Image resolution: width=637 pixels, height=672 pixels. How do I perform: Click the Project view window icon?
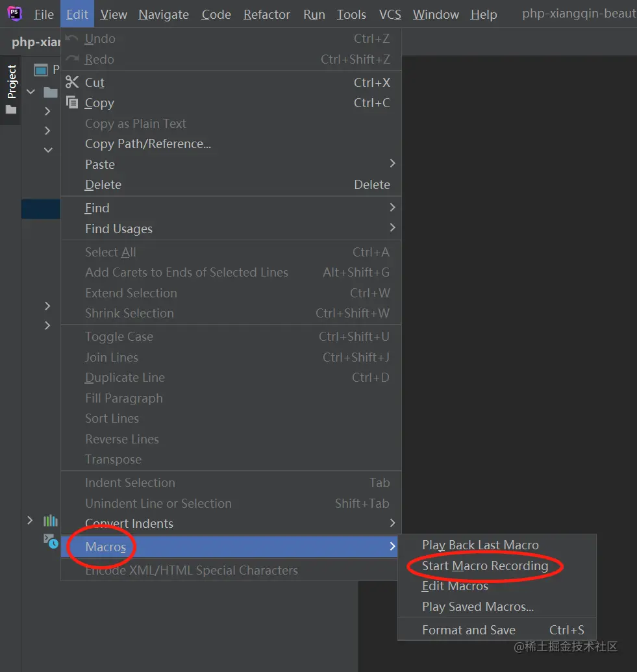[x=41, y=69]
